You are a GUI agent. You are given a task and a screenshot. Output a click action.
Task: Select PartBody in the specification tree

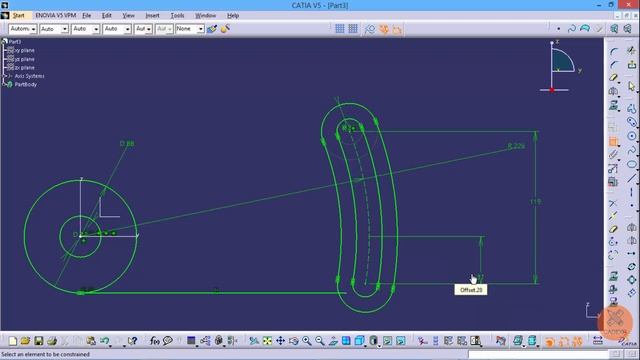25,84
